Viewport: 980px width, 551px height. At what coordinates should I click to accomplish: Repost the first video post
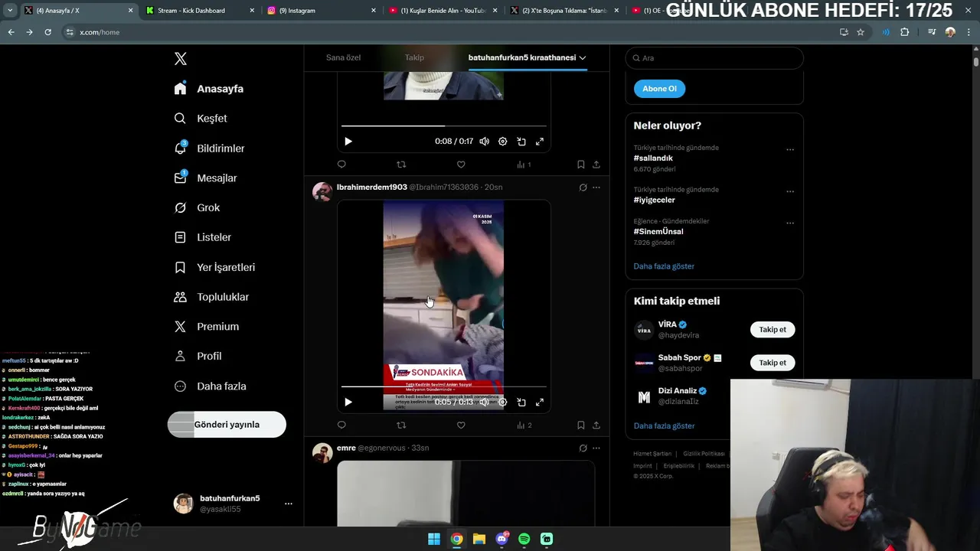pyautogui.click(x=401, y=165)
